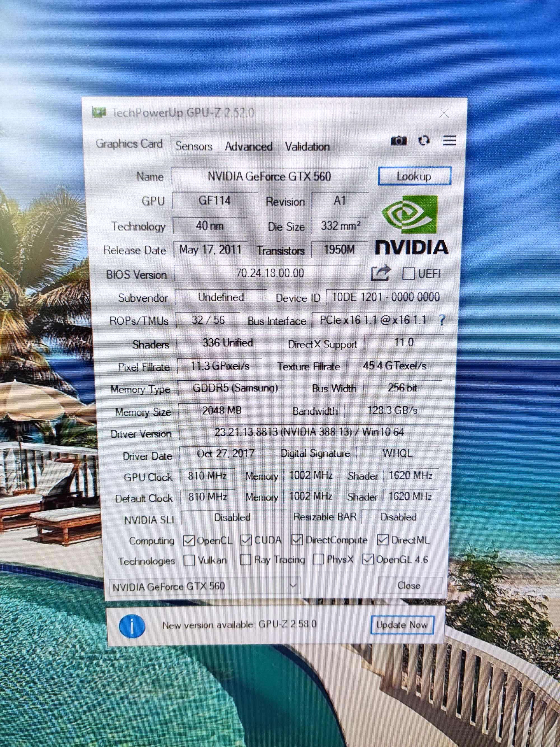Switch to the Graphics Card tab
Image resolution: width=560 pixels, height=747 pixels.
[x=129, y=144]
